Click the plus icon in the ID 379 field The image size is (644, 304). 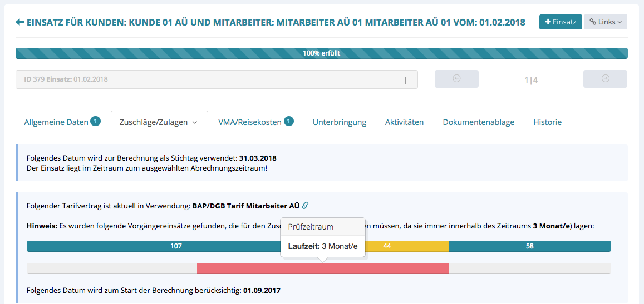[x=405, y=80]
